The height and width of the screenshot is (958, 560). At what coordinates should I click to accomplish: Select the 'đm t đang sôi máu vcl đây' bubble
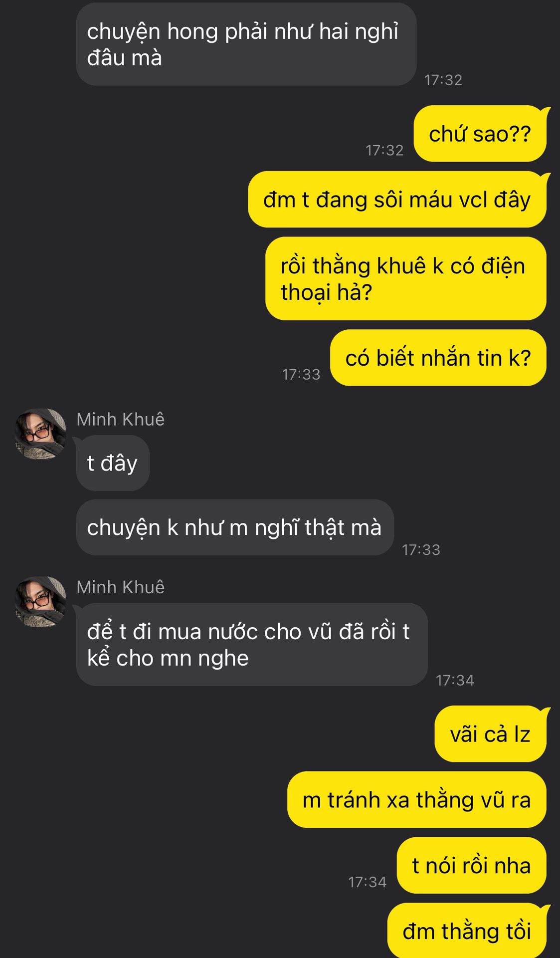click(x=397, y=200)
